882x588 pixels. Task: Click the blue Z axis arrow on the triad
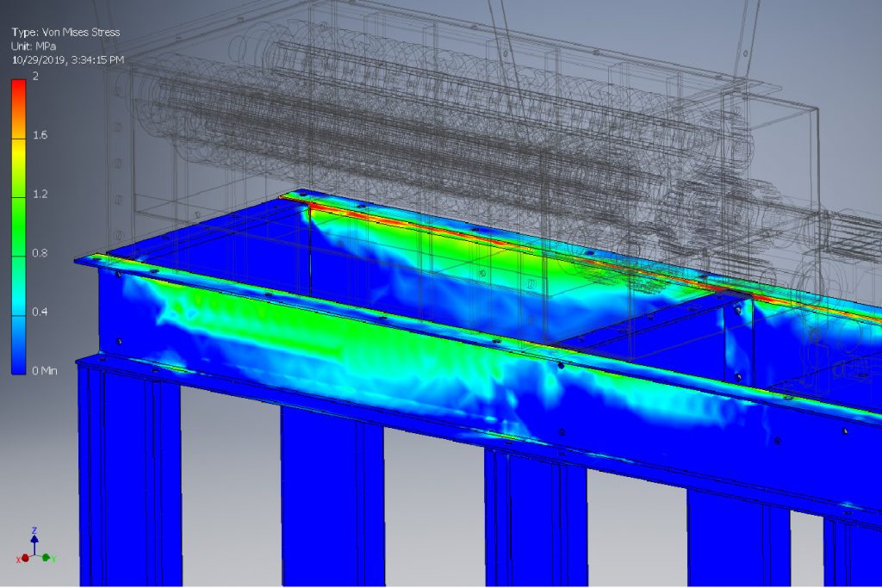click(x=34, y=539)
